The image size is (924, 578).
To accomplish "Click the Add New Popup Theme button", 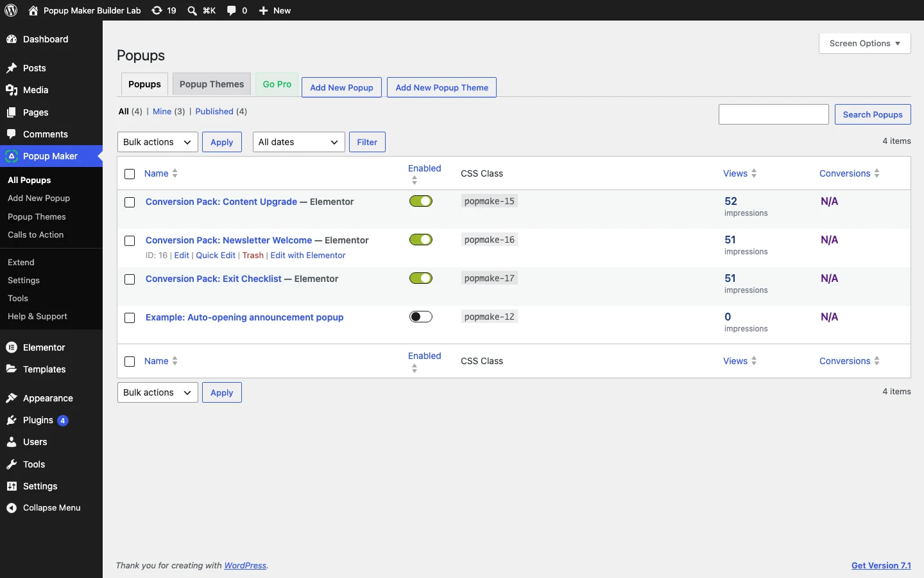I will pyautogui.click(x=442, y=87).
